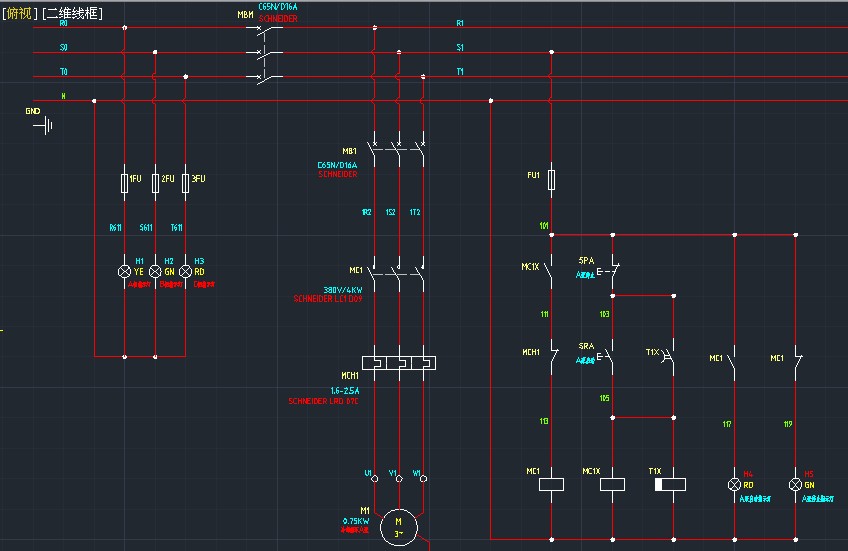Click the SRA pushbutton contact

click(611, 355)
